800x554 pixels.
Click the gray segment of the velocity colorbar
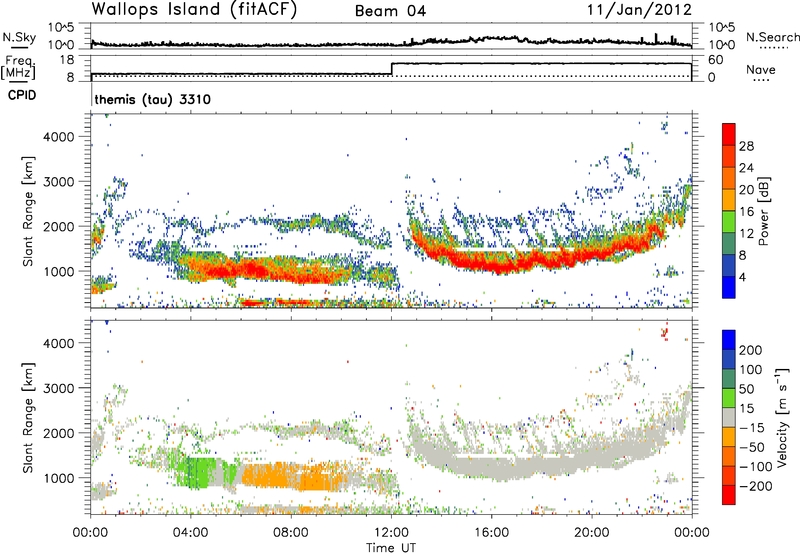click(x=729, y=417)
